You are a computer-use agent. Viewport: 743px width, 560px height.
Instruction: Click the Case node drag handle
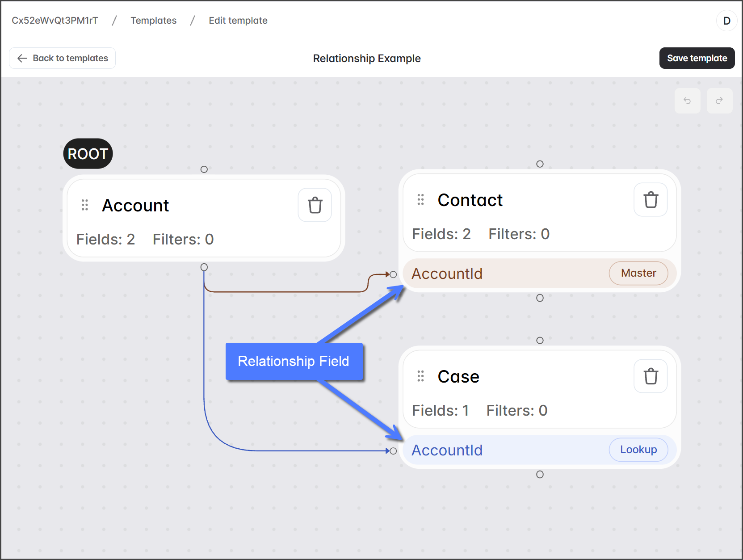420,376
